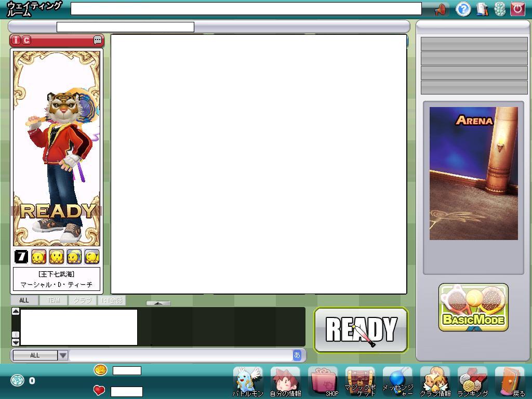The image size is (532, 399).
Task: Click the Back (戻る) door button
Action: [510, 381]
